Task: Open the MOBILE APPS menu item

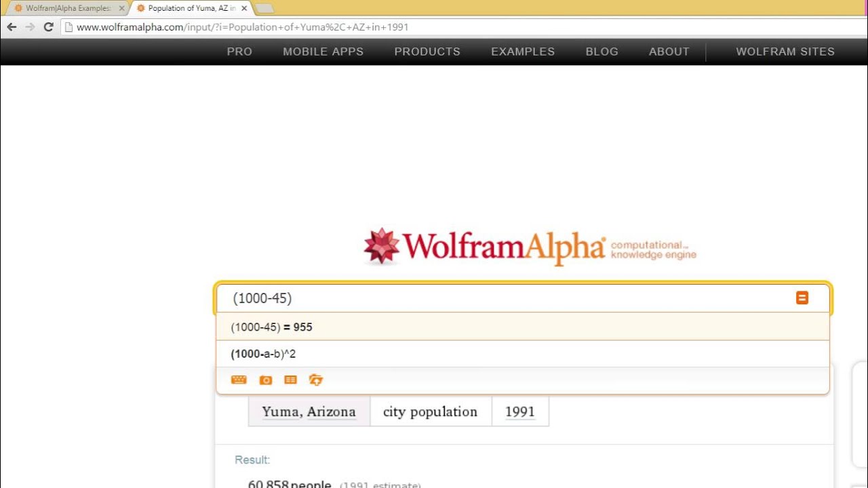Action: pyautogui.click(x=323, y=52)
